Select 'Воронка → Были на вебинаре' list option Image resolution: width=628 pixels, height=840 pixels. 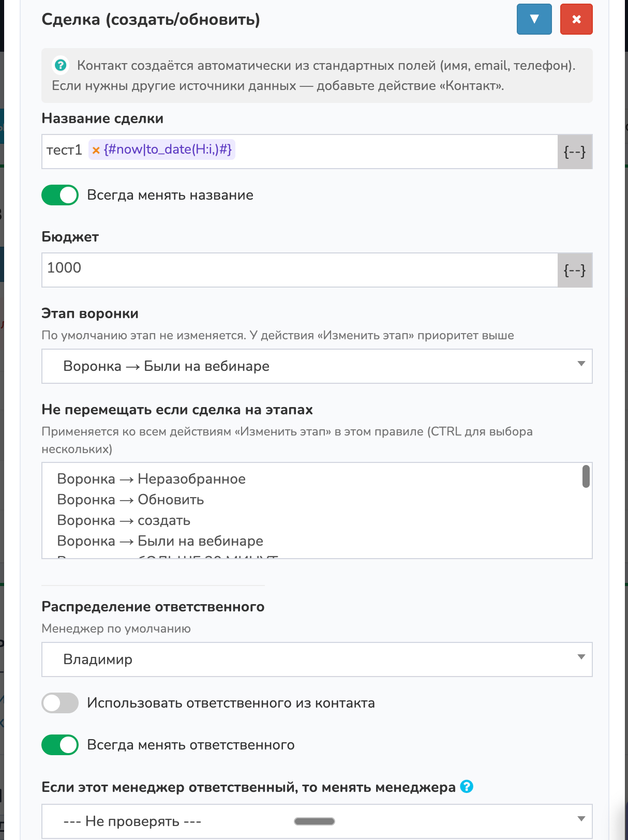pyautogui.click(x=160, y=541)
